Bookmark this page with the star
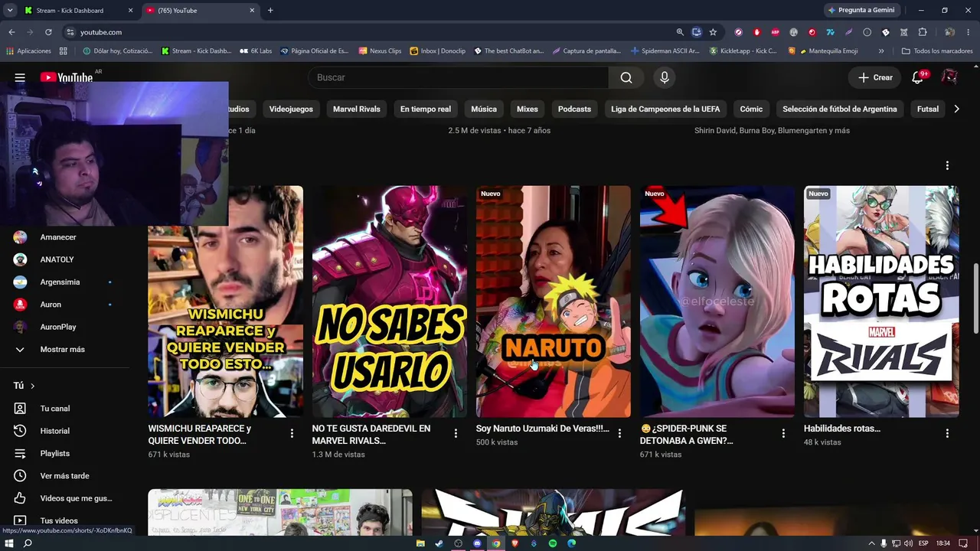The width and height of the screenshot is (980, 551). tap(713, 32)
